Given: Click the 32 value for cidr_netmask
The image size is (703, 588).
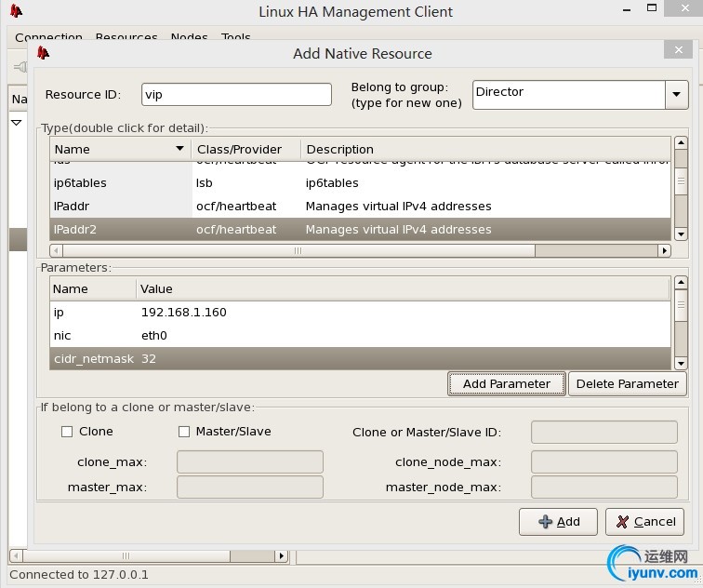Looking at the screenshot, I should [149, 359].
